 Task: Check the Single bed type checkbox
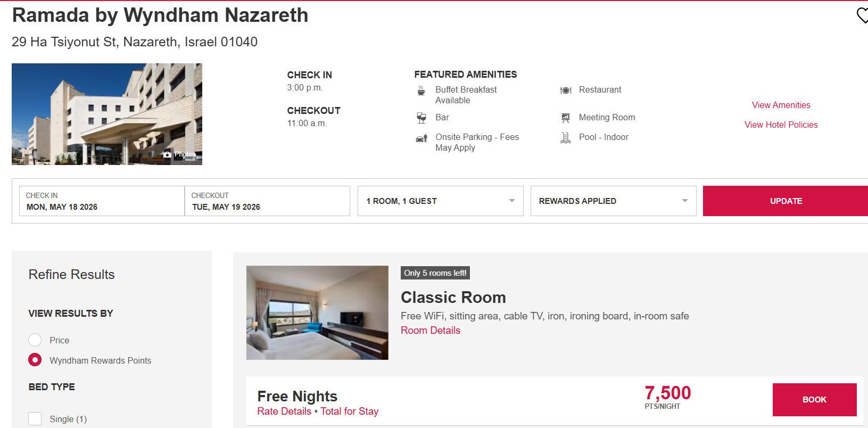35,419
